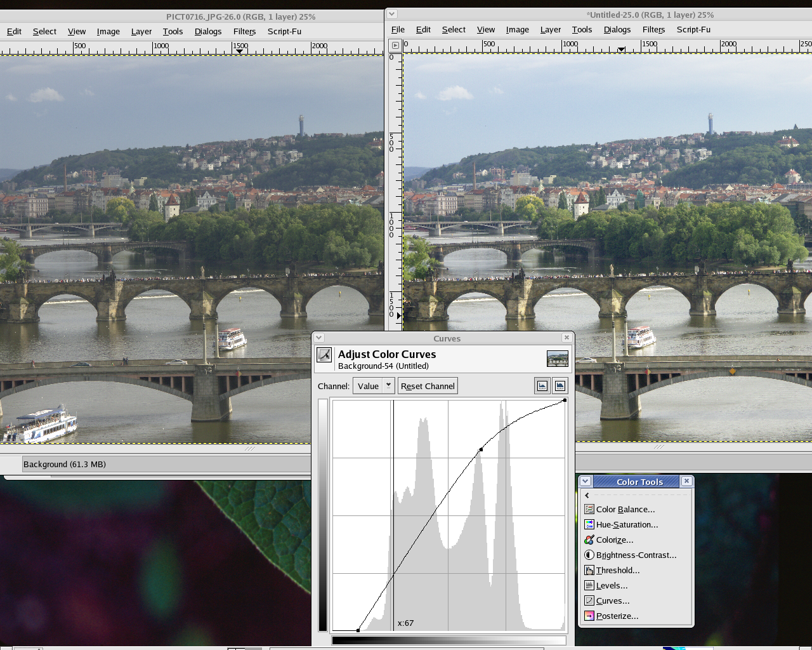This screenshot has height=650, width=812.
Task: Open the Channel dropdown showing Value
Action: [x=374, y=386]
